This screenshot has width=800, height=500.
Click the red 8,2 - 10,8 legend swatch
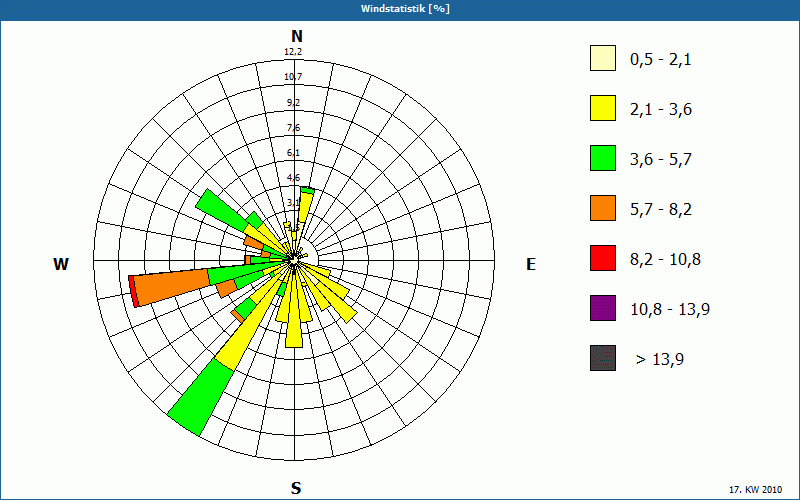(603, 258)
